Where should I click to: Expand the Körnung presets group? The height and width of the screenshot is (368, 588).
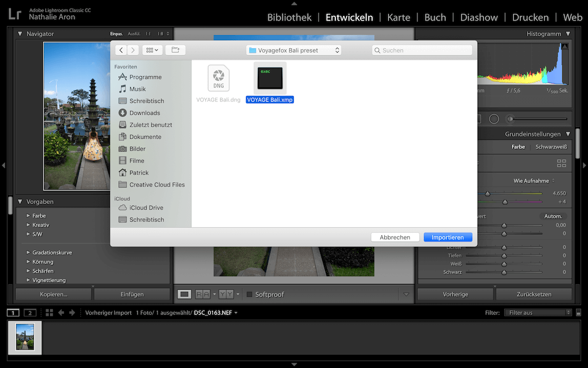[28, 262]
